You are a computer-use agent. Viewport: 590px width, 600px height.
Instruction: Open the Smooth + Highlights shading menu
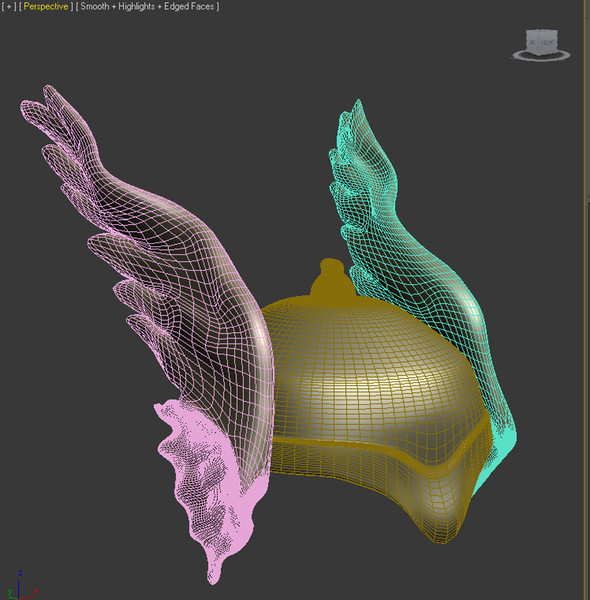(148, 7)
